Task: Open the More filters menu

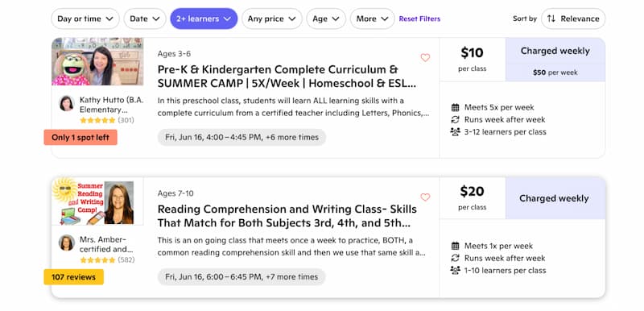Action: point(372,19)
